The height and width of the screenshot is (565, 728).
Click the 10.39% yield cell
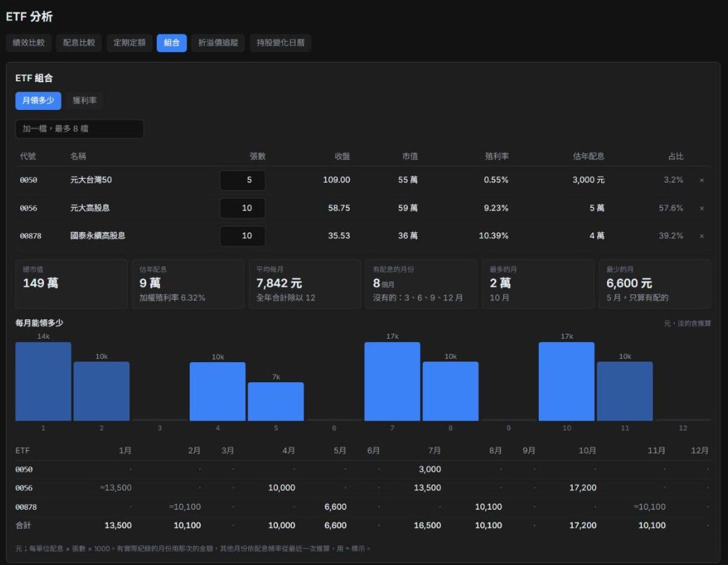(x=493, y=236)
